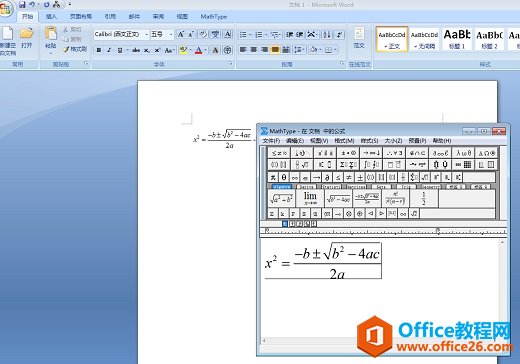Image resolution: width=520 pixels, height=364 pixels.
Task: Open MathType matrix templates palette
Action: pyautogui.click(x=464, y=164)
